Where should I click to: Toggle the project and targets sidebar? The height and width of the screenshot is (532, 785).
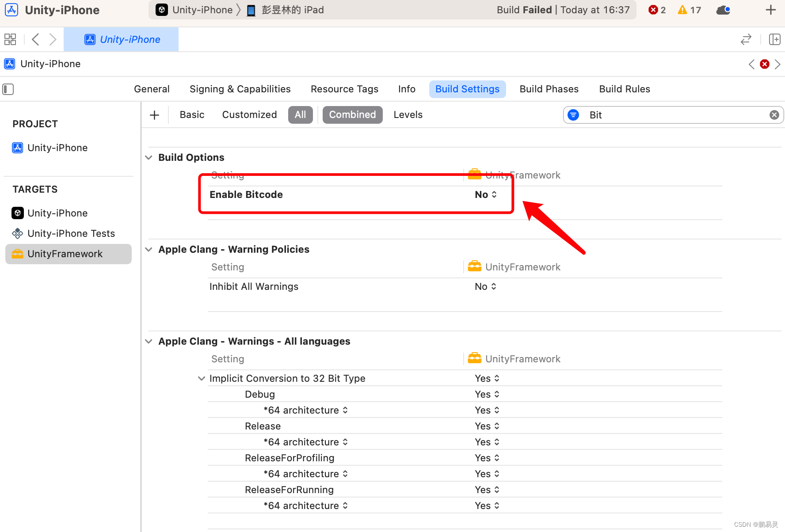tap(8, 89)
